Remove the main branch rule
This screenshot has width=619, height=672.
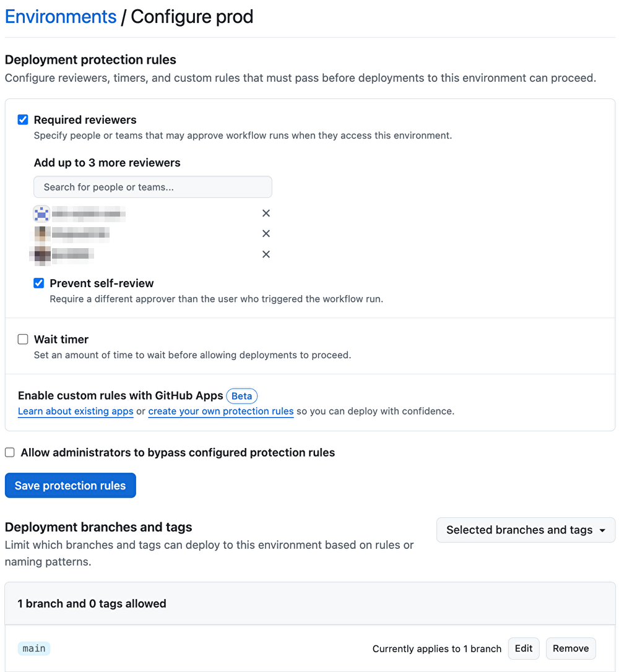tap(571, 648)
